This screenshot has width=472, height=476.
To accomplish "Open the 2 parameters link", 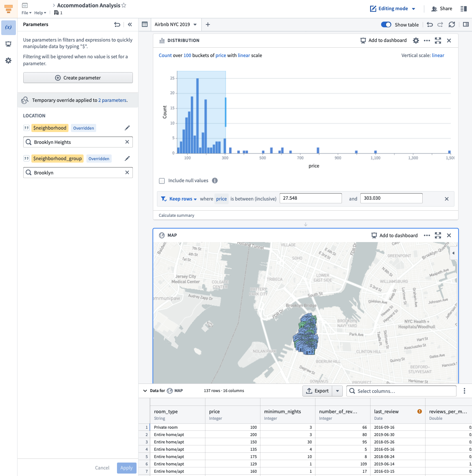I will point(112,100).
